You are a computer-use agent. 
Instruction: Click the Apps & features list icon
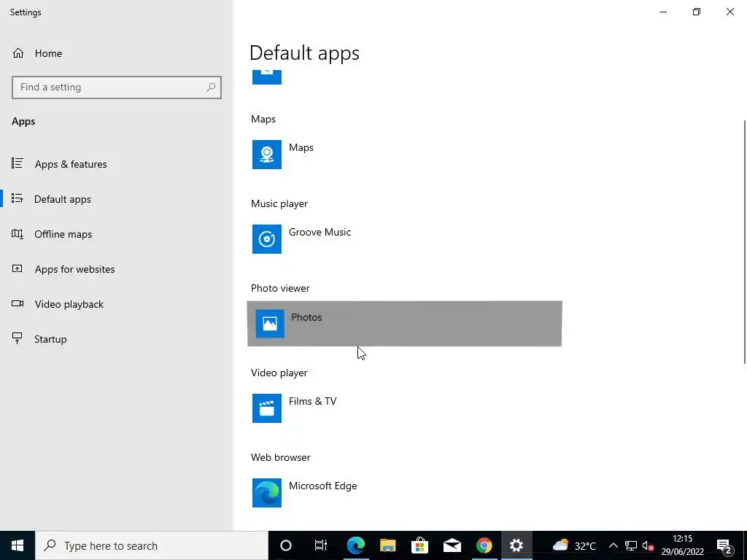coord(18,164)
